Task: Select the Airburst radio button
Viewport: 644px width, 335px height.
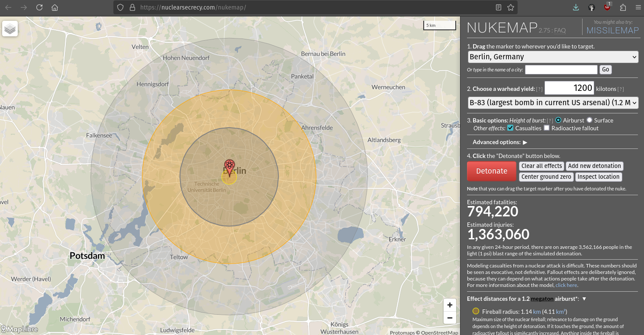Action: pos(558,120)
